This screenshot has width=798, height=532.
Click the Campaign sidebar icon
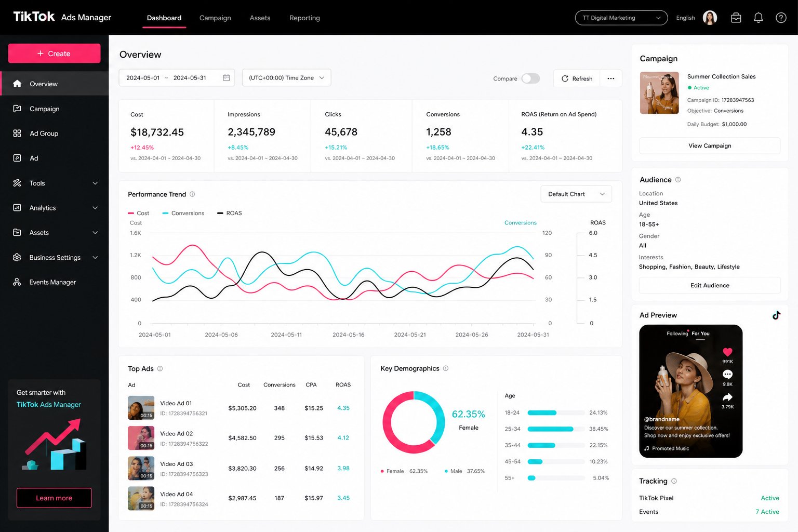click(x=17, y=109)
